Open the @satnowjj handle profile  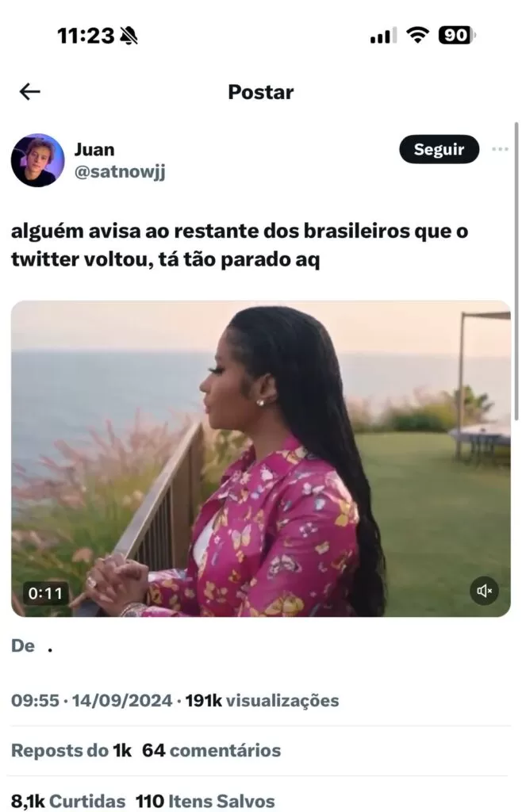pyautogui.click(x=120, y=171)
